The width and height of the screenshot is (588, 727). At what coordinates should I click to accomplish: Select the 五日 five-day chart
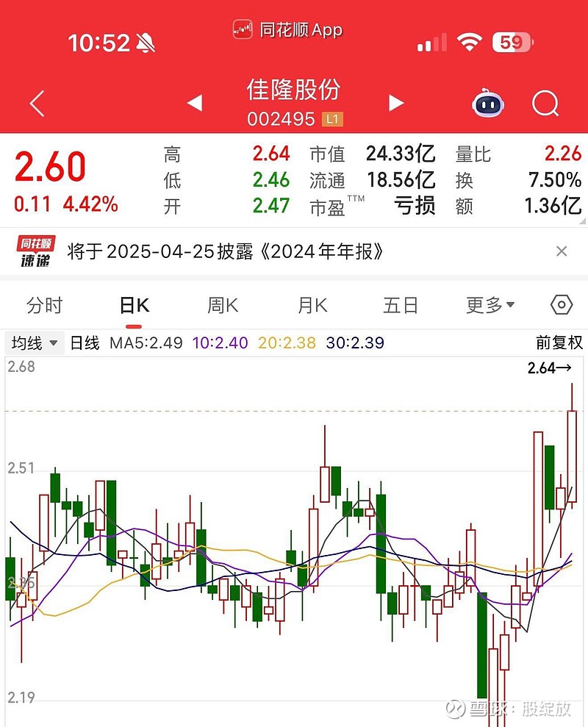(x=400, y=304)
